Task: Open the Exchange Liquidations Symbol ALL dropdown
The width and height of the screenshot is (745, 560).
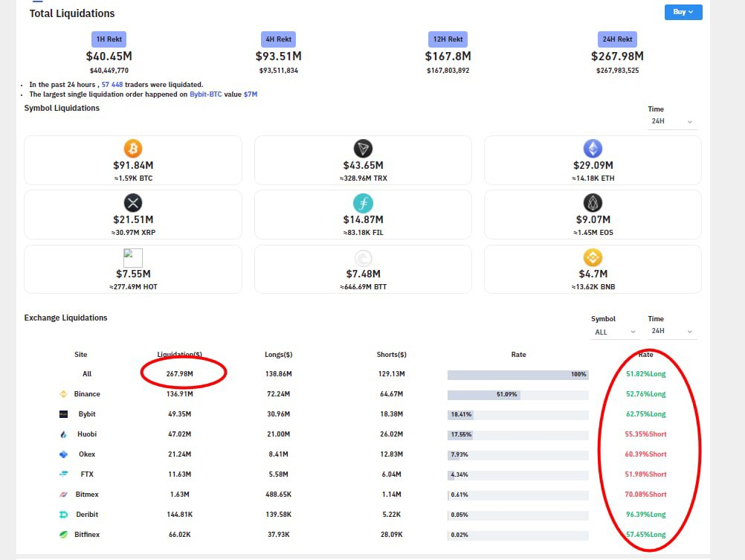Action: click(x=615, y=332)
